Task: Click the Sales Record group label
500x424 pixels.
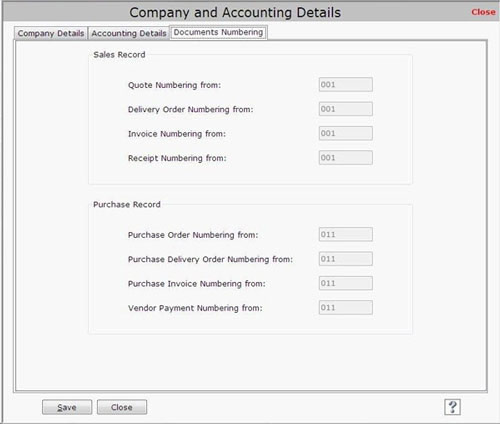Action: coord(119,55)
